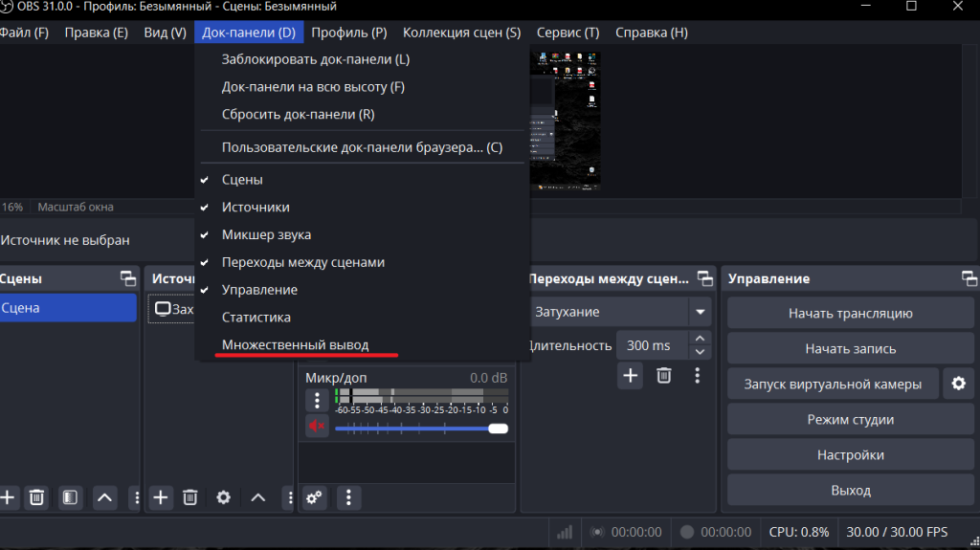
Task: Remove the selected scene with trash icon
Action: point(36,497)
